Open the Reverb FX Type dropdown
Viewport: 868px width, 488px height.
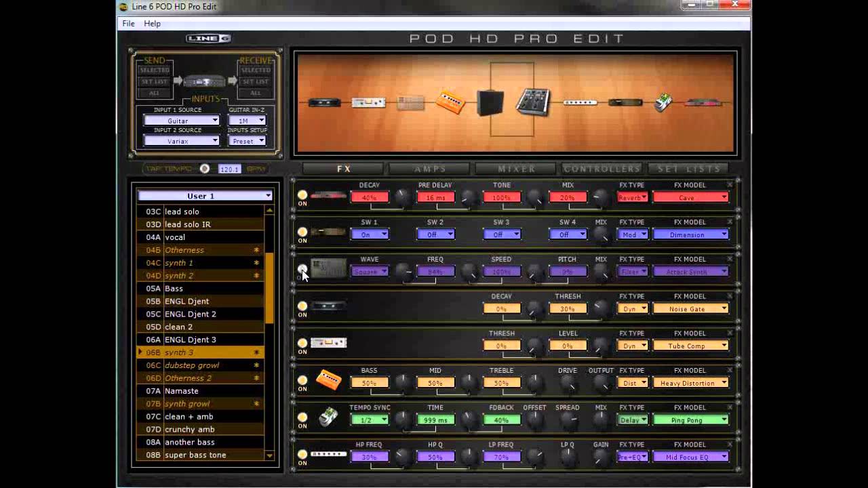[x=632, y=197]
